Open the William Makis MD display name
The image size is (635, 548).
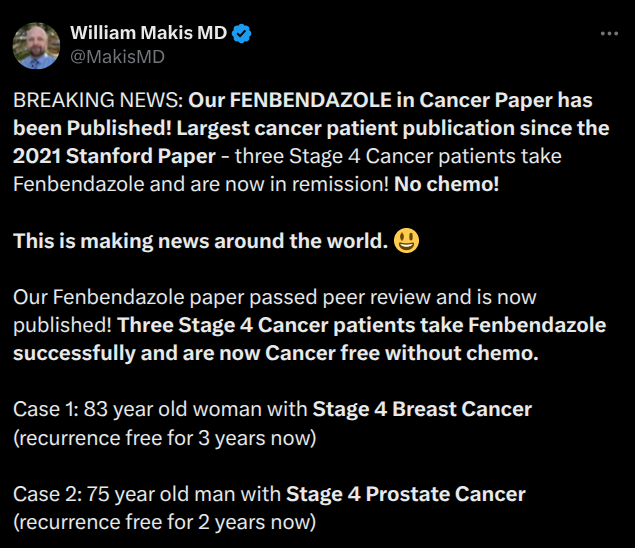click(148, 34)
